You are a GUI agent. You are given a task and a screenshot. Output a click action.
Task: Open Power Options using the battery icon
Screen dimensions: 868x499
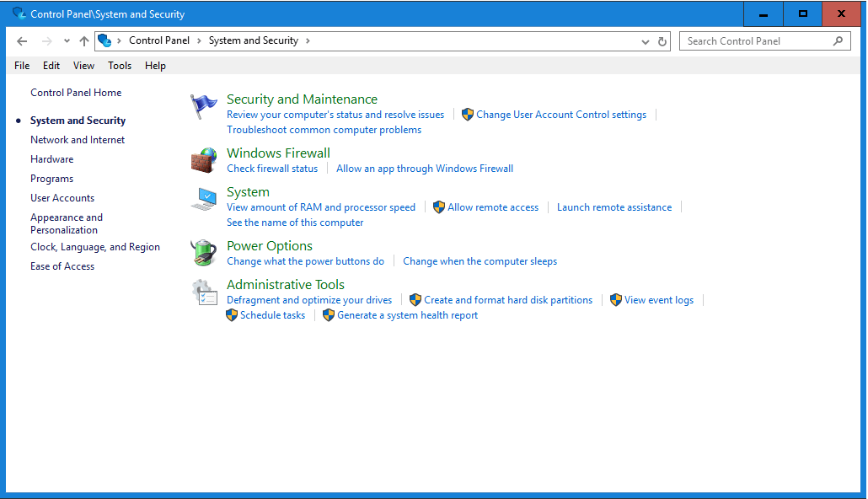tap(203, 252)
